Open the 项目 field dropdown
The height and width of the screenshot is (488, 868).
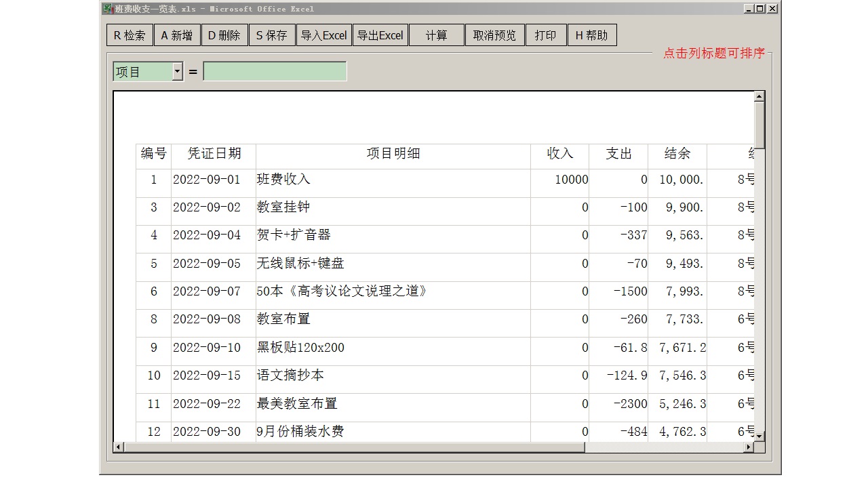pos(177,70)
